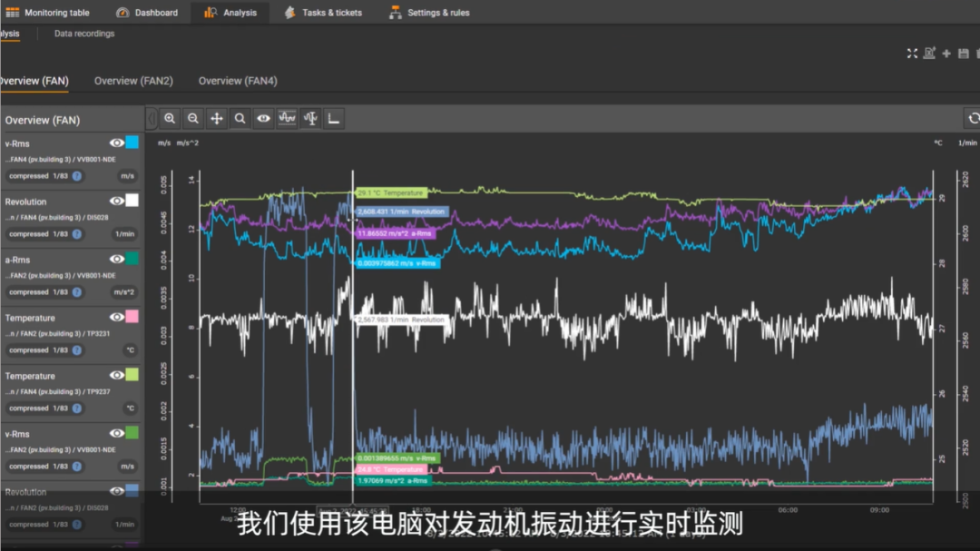
Task: Refresh the chart with the reload icon
Action: [974, 118]
